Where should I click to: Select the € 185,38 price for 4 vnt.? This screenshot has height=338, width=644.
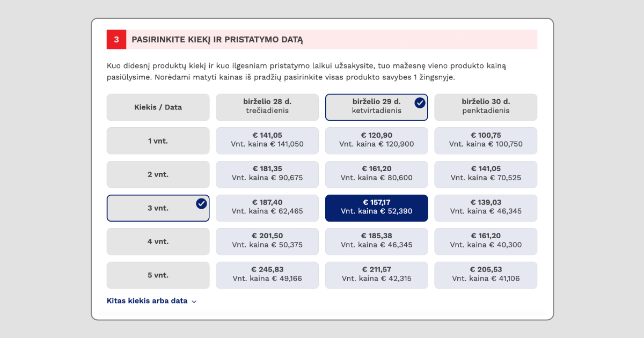click(x=376, y=241)
